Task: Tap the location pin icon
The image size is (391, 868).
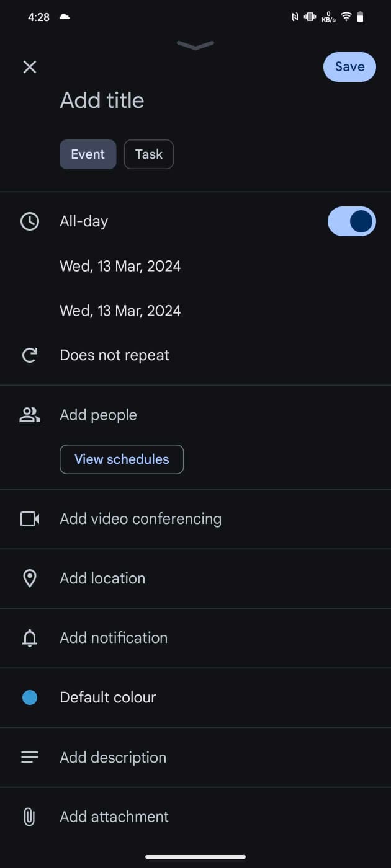Action: [29, 578]
